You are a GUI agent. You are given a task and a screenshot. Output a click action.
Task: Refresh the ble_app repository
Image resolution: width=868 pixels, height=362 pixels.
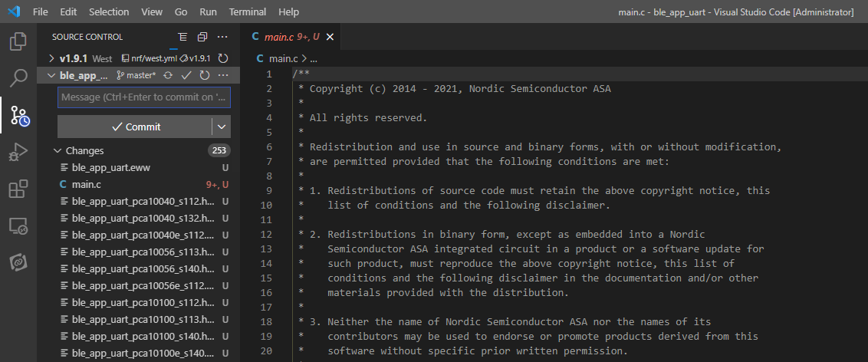204,75
